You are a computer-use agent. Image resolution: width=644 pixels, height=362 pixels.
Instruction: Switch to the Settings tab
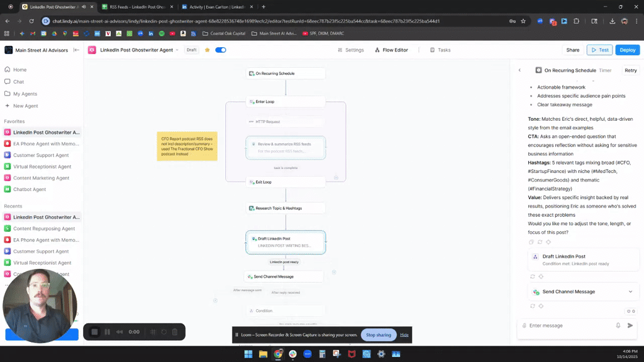(350, 50)
